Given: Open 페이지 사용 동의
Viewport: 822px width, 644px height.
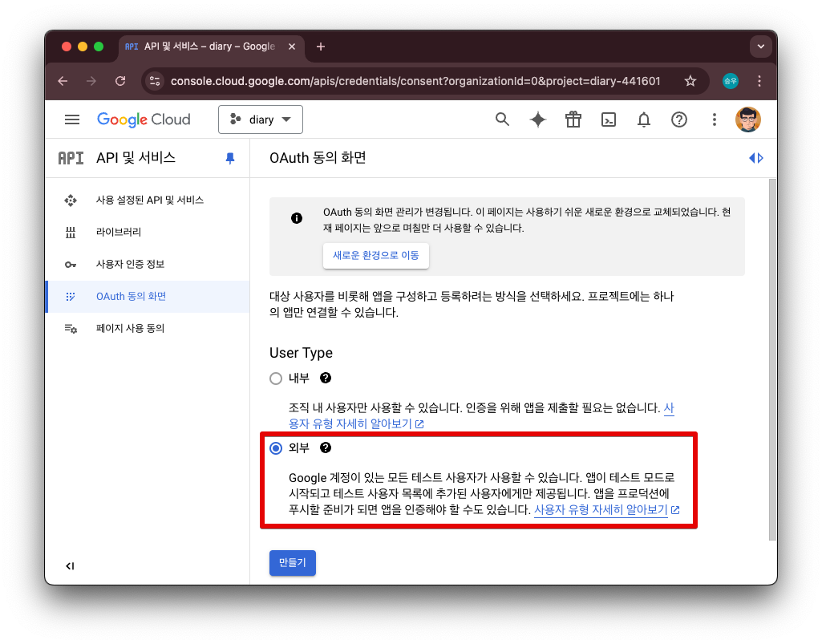Looking at the screenshot, I should pos(148,328).
